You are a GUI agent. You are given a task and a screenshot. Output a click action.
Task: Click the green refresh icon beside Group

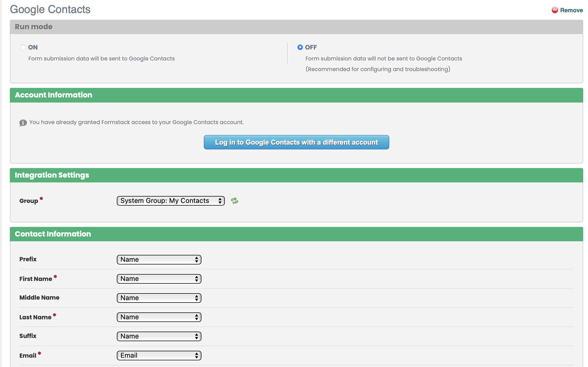pos(234,201)
